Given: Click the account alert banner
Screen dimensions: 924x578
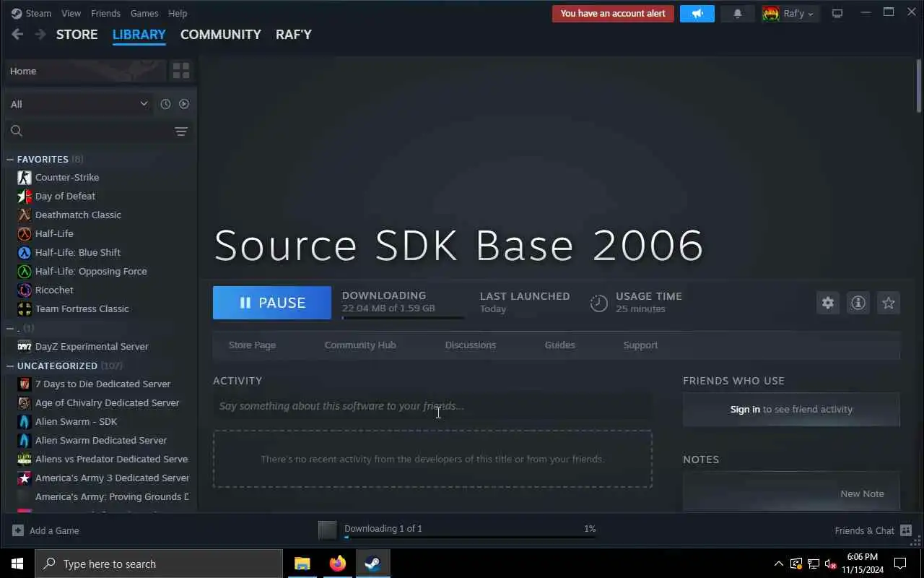Looking at the screenshot, I should (613, 14).
